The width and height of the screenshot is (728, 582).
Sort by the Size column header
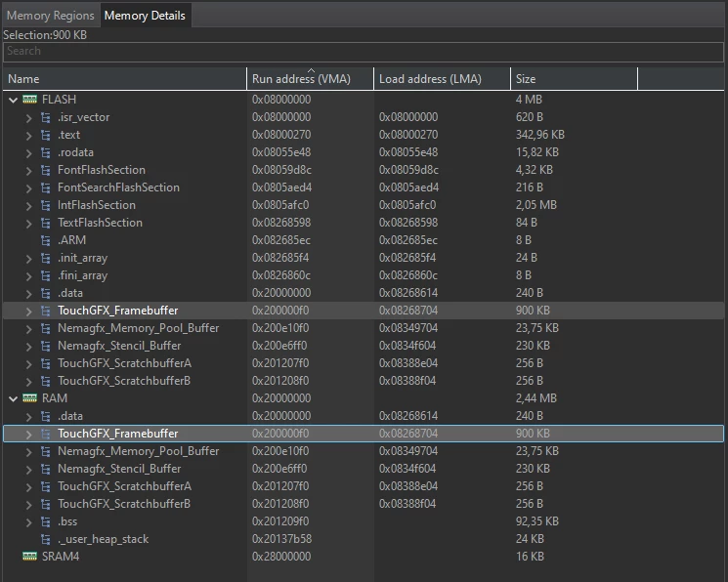[574, 79]
